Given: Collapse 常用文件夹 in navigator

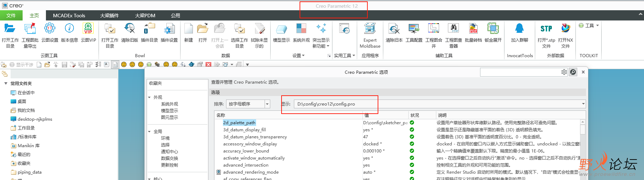Looking at the screenshot, I should (x=6, y=84).
